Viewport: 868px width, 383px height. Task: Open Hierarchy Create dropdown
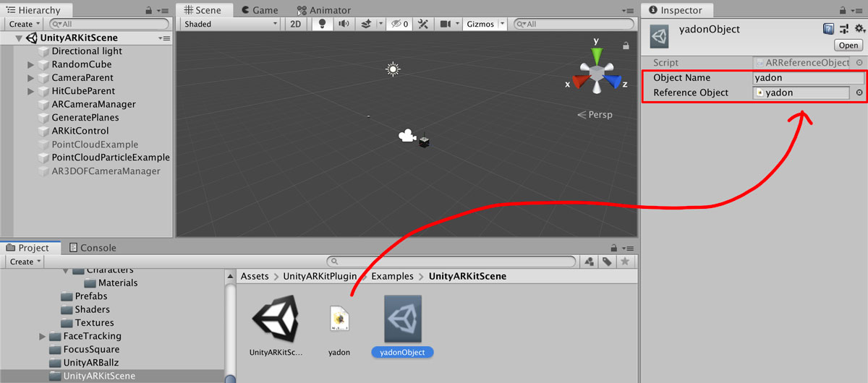(25, 24)
